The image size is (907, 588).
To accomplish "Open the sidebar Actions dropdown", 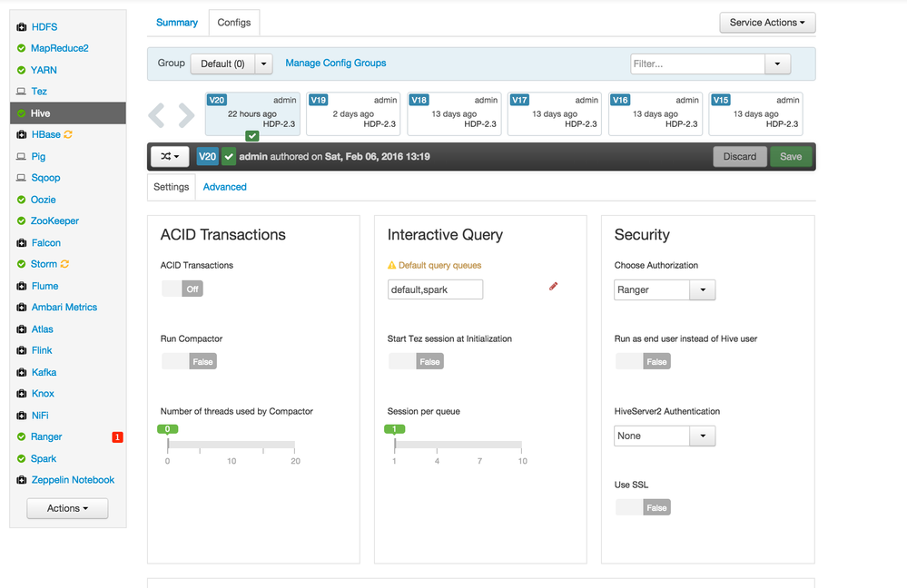I will coord(67,508).
